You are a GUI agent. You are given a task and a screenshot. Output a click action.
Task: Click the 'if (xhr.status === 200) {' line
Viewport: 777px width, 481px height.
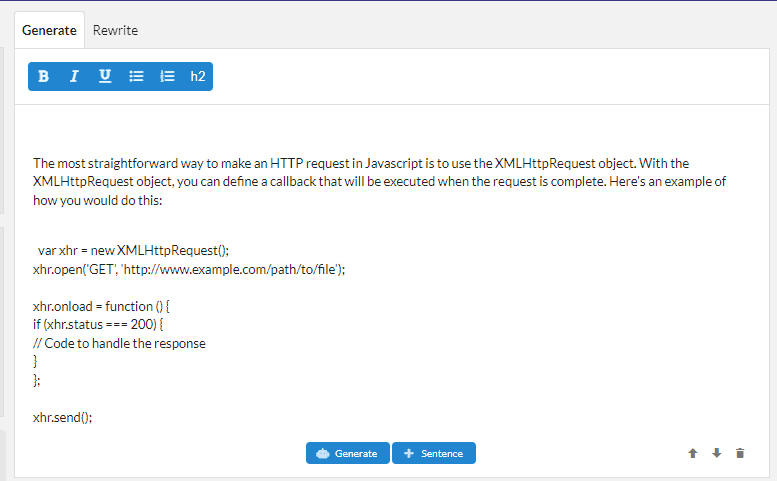(x=98, y=324)
